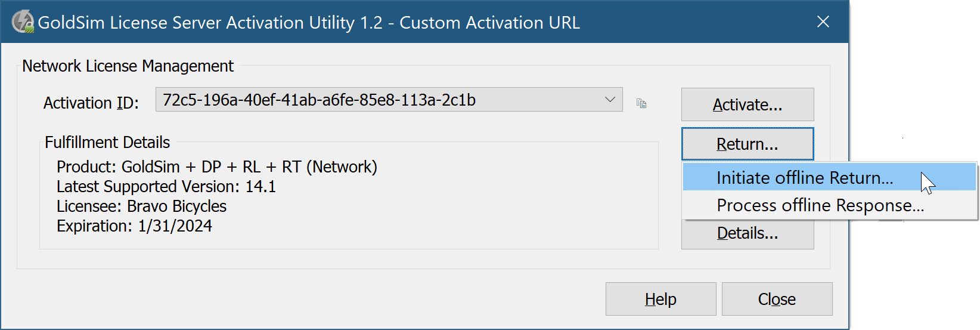Expand the Activation ID dropdown arrow
This screenshot has height=330, width=980.
(x=610, y=100)
